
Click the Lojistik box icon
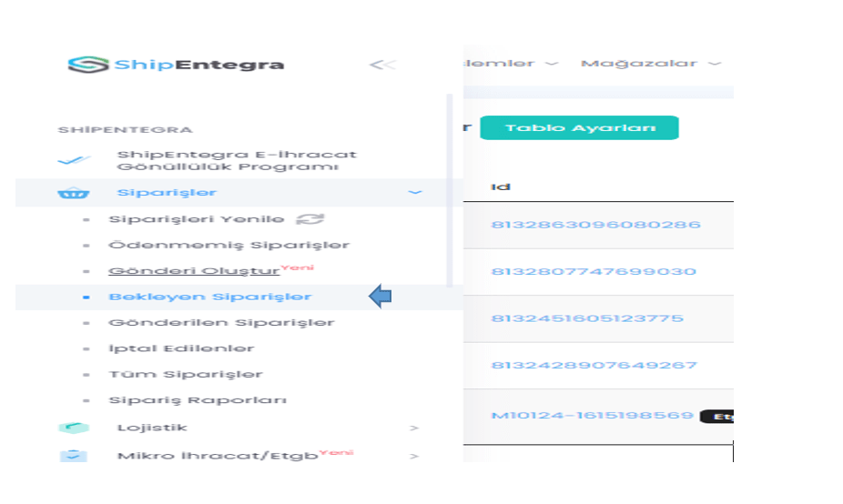tap(74, 428)
